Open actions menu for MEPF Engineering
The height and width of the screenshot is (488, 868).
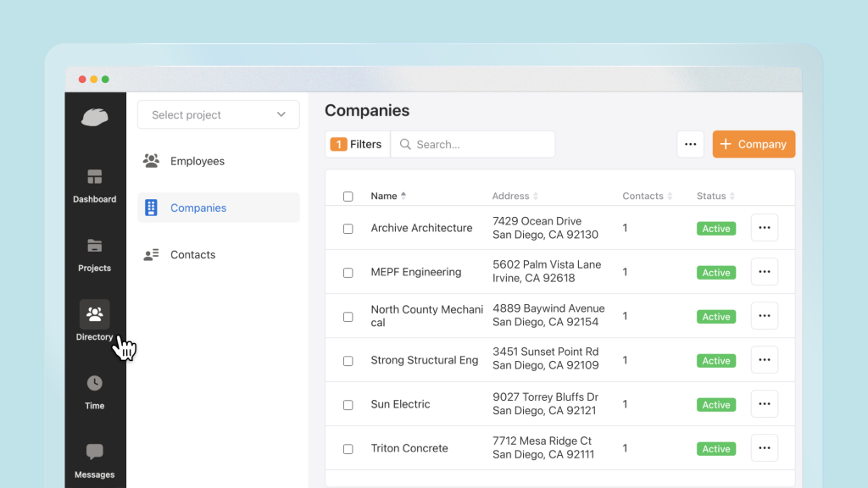click(x=765, y=272)
